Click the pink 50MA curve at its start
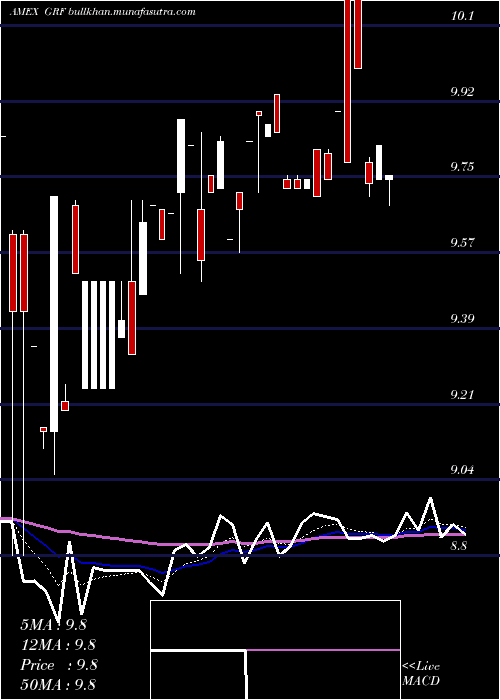 pyautogui.click(x=7, y=520)
